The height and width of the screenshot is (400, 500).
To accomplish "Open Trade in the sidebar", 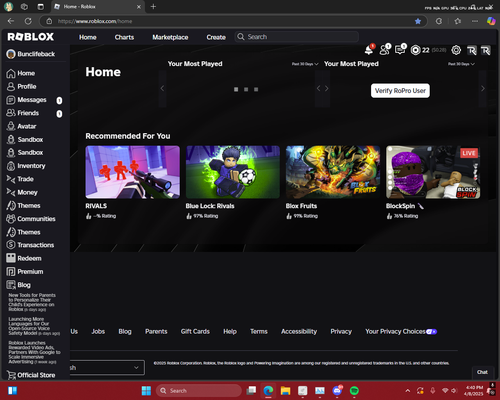I will tap(25, 179).
